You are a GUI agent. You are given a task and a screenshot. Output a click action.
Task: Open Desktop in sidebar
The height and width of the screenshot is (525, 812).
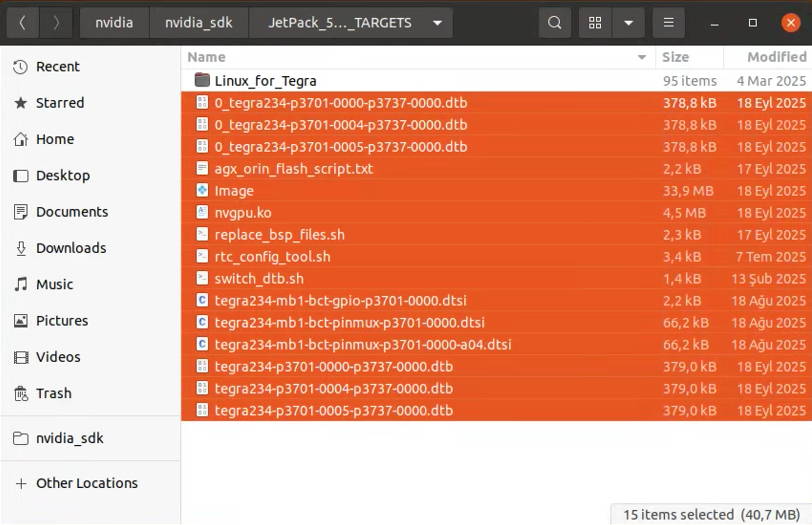click(x=91, y=176)
